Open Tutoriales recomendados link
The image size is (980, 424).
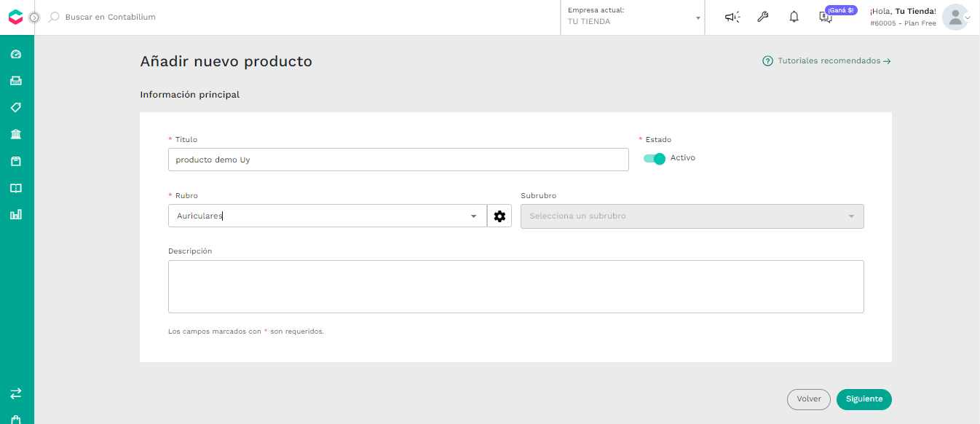827,61
